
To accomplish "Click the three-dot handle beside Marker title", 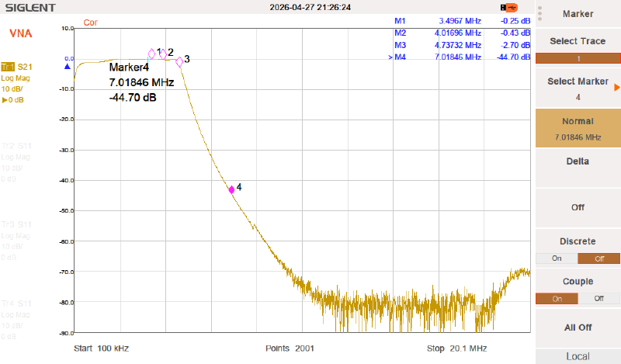I will coord(539,13).
